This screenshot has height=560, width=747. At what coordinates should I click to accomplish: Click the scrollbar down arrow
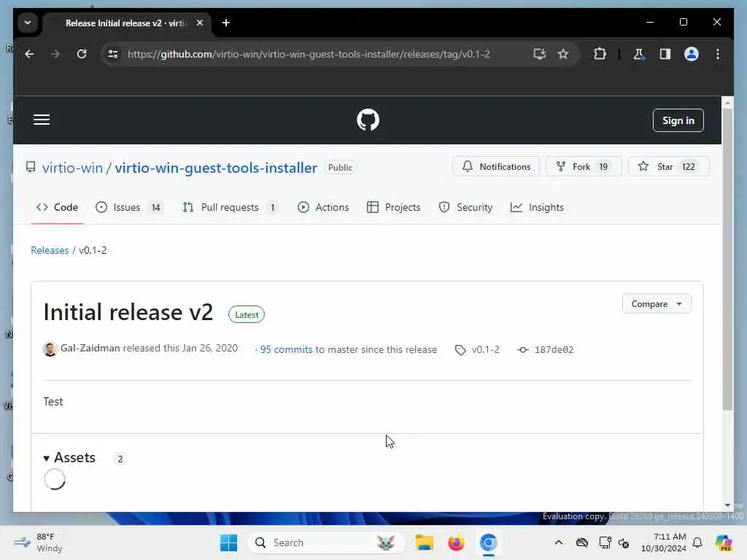[727, 505]
